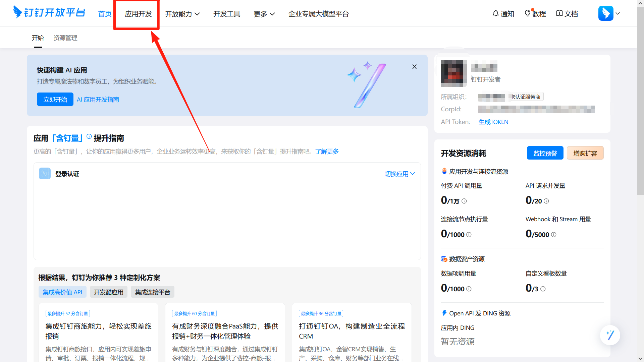Open the floating AI wand assistant button
Image resolution: width=644 pixels, height=362 pixels.
610,335
